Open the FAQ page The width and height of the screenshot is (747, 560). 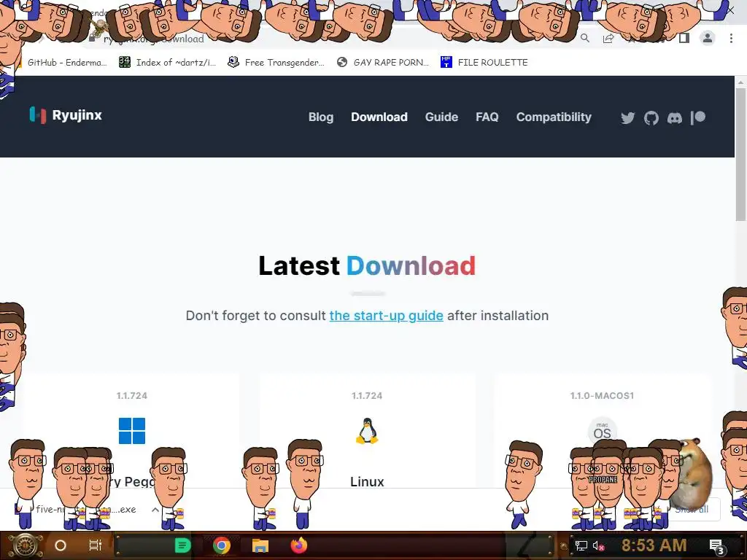pos(487,117)
